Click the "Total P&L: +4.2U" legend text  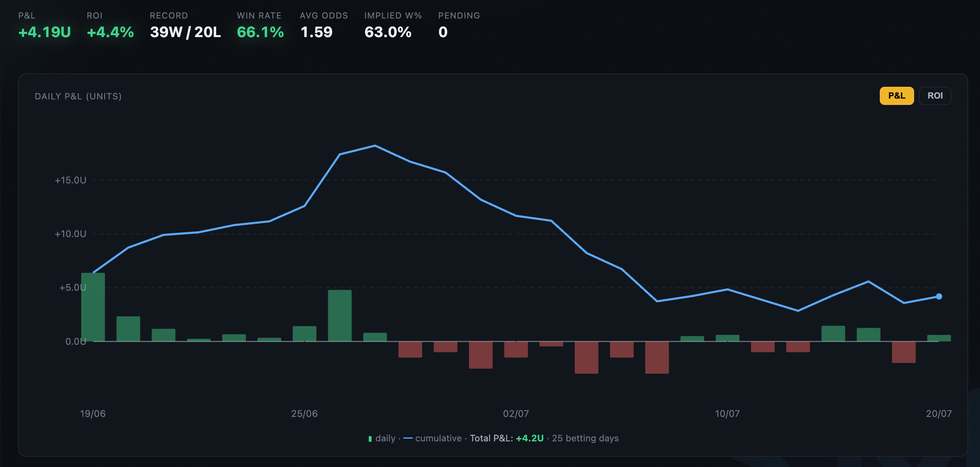507,438
